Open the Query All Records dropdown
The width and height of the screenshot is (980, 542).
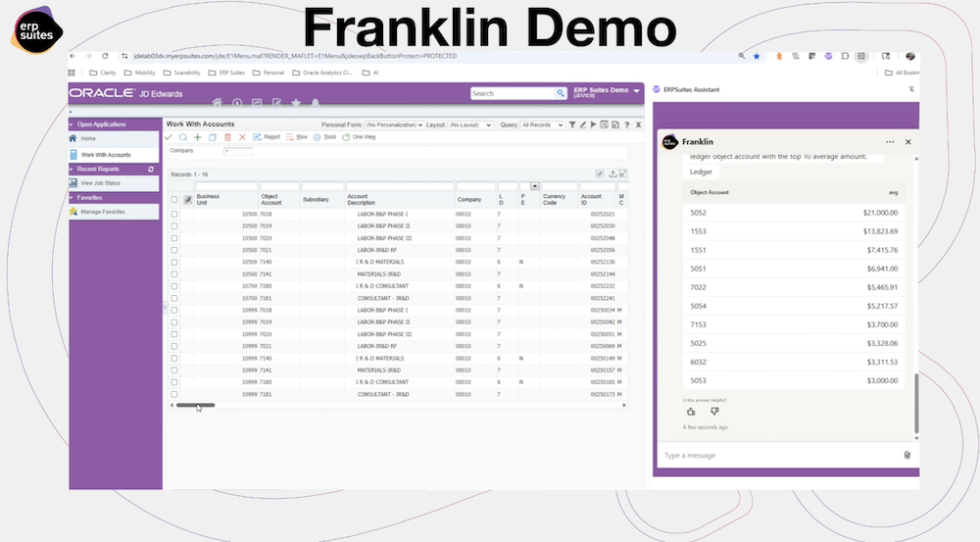[x=542, y=125]
